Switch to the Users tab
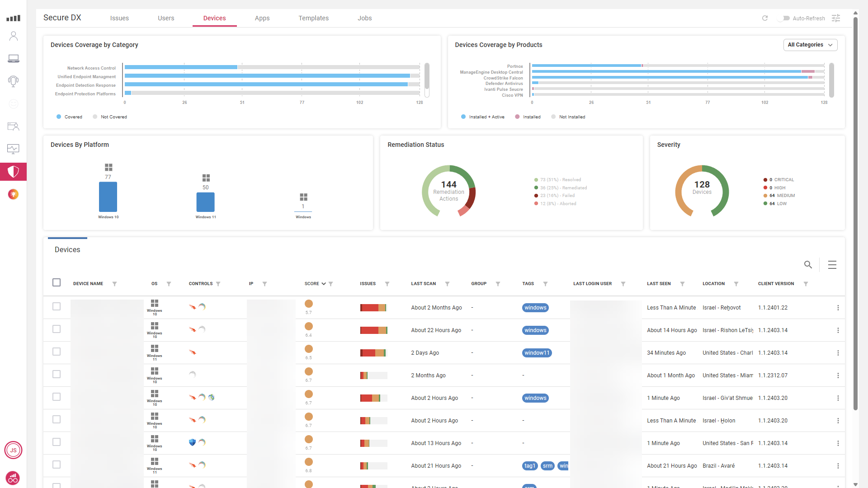Image resolution: width=868 pixels, height=488 pixels. 166,18
